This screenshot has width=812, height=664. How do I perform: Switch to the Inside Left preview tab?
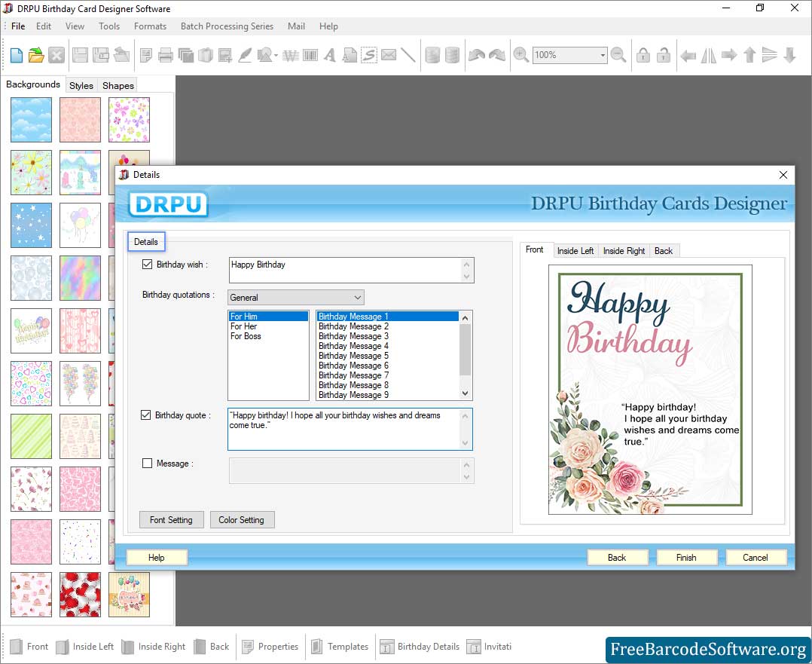coord(575,251)
